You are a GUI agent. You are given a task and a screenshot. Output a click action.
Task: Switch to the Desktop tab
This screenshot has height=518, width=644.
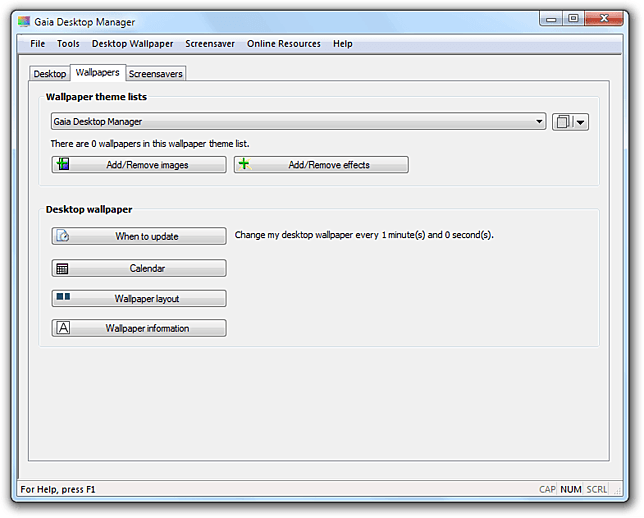(50, 74)
